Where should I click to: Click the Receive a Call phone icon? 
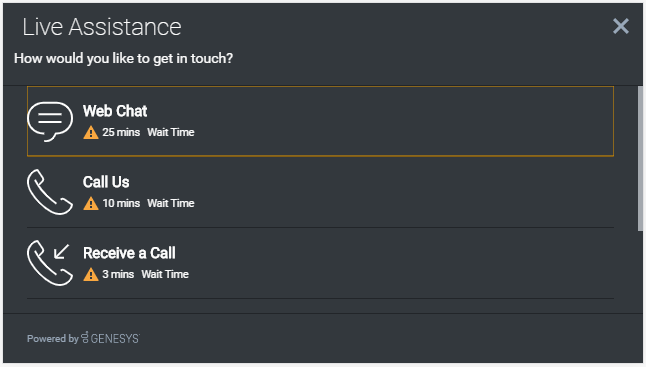coord(50,263)
